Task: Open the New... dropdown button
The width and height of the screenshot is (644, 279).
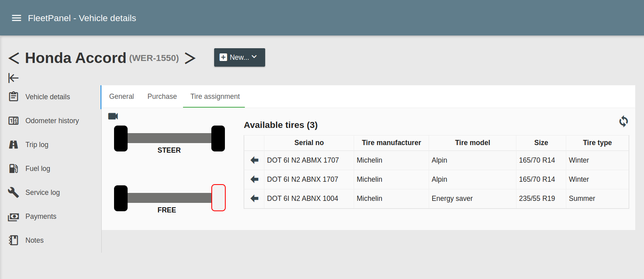Action: [239, 57]
